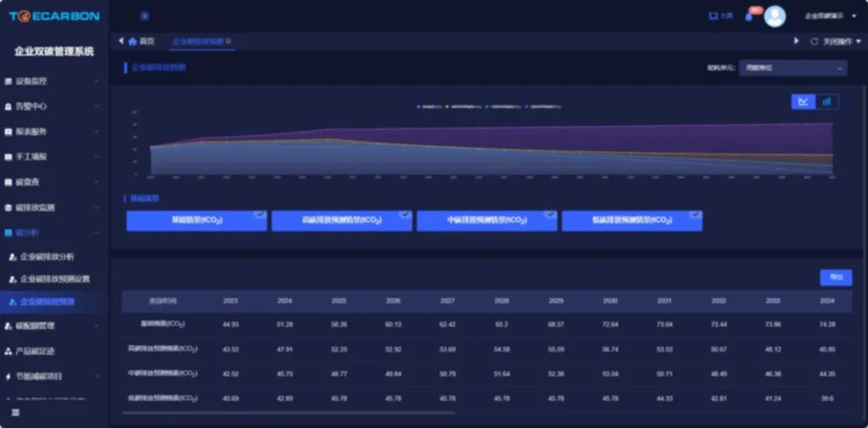Open the 能耗单元 unit dropdown
This screenshot has width=868, height=428.
(793, 68)
